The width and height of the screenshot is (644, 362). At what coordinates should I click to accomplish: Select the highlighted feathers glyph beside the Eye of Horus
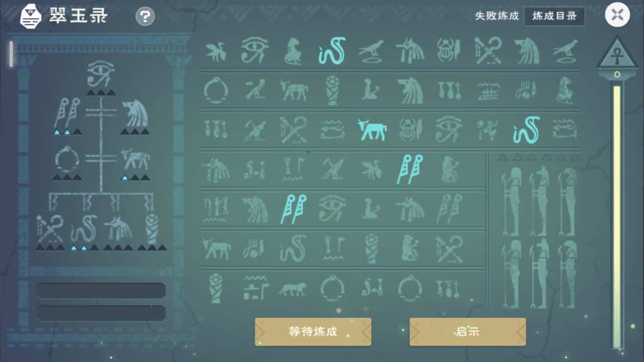[x=294, y=209]
